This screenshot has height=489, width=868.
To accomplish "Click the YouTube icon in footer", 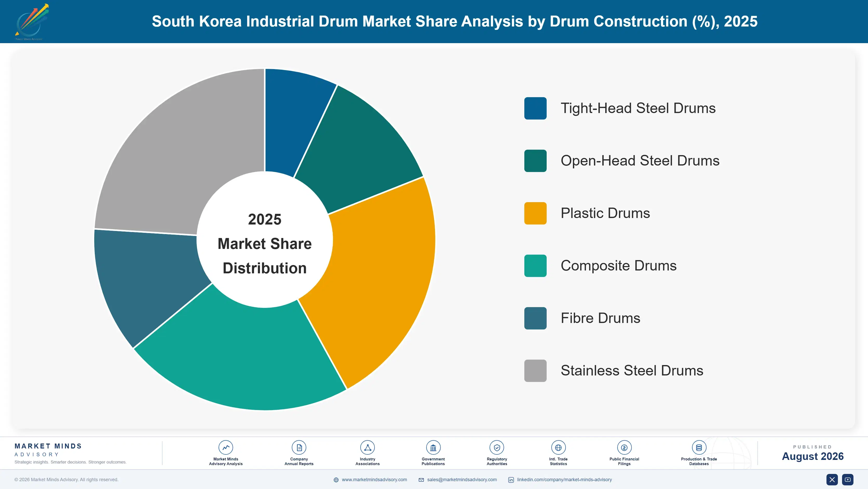I will coord(848,480).
